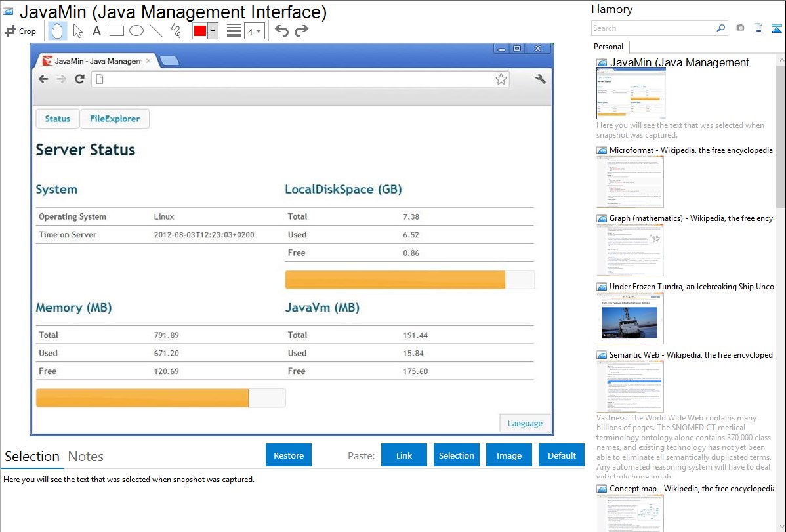The image size is (786, 532).
Task: Click the forward arrow in the captured browser
Action: (x=62, y=79)
